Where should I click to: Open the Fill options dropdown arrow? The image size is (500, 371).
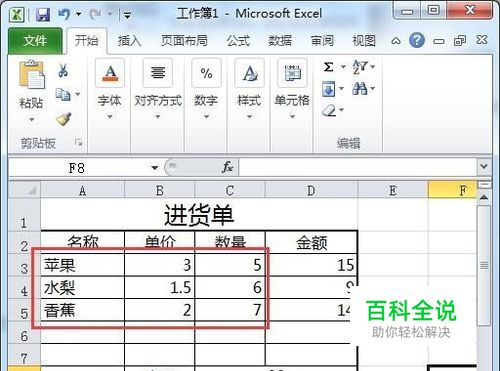tap(341, 89)
